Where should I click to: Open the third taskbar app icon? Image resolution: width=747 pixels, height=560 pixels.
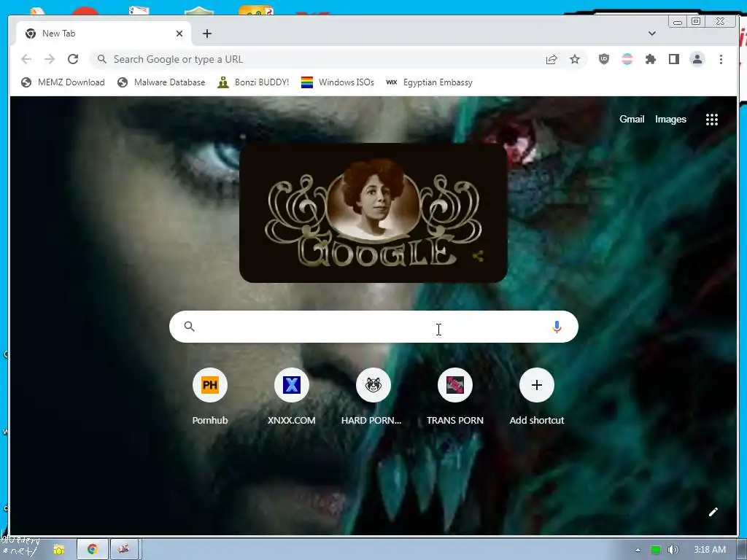124,549
